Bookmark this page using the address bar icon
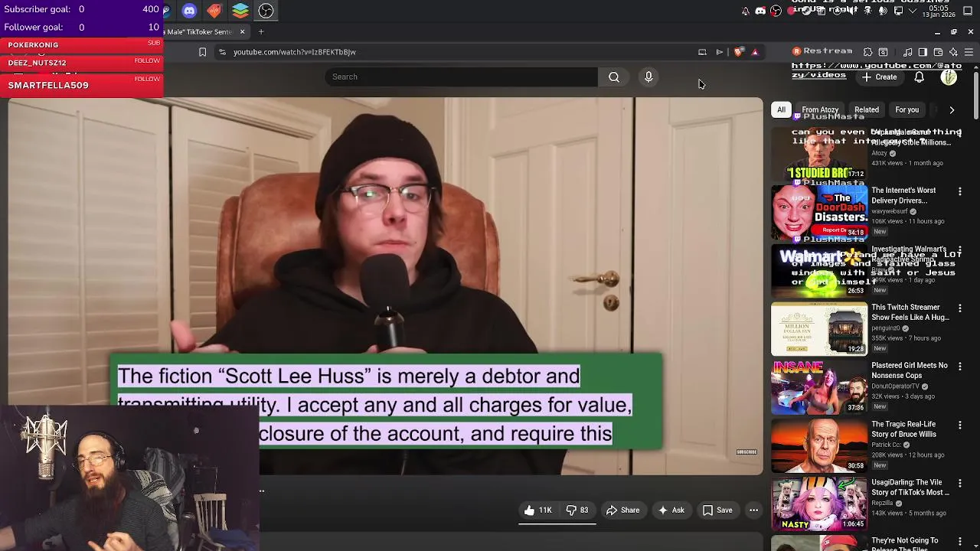Screen dimensions: 980x551 coord(202,52)
